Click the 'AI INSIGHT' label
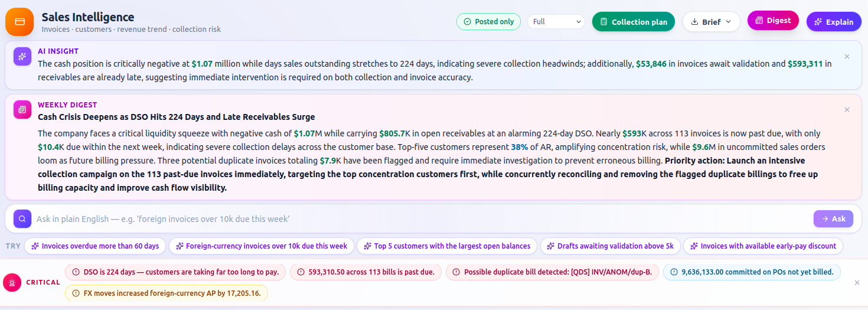The width and height of the screenshot is (868, 310). tap(58, 51)
